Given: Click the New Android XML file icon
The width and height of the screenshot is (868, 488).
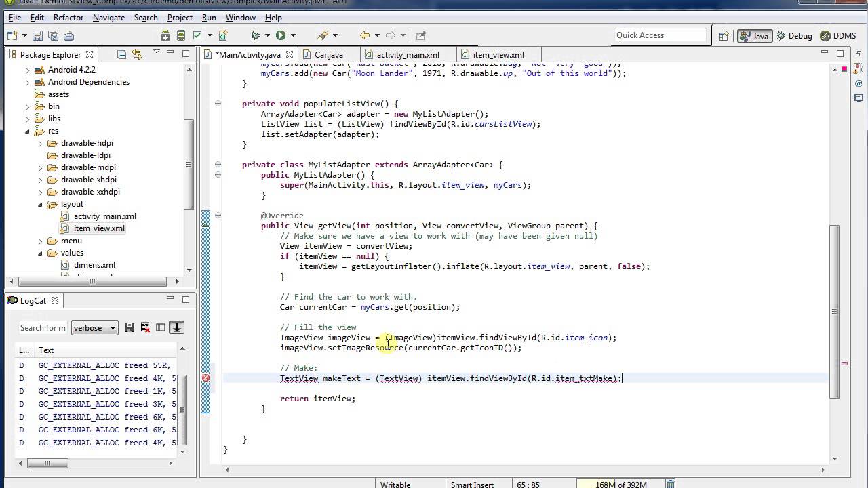Looking at the screenshot, I should [x=223, y=35].
